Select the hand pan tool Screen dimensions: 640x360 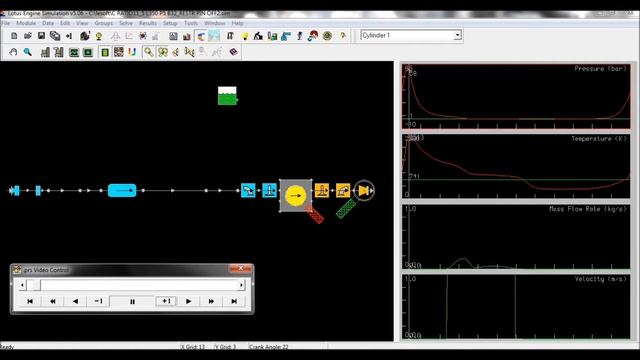[x=13, y=52]
